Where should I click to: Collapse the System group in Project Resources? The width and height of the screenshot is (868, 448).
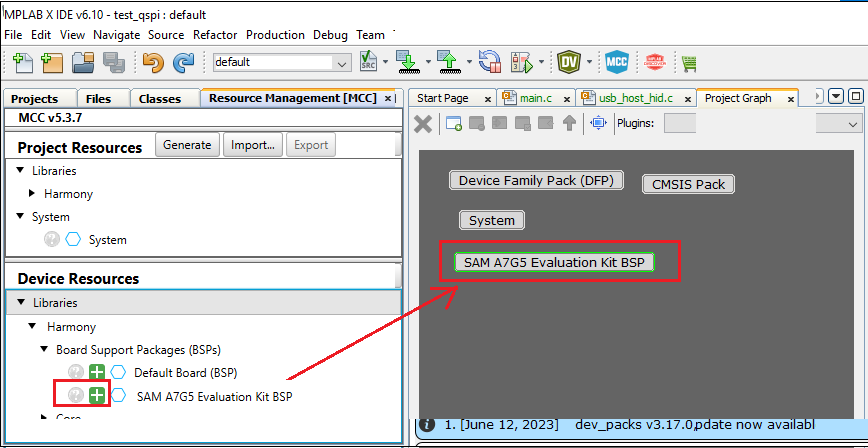20,216
